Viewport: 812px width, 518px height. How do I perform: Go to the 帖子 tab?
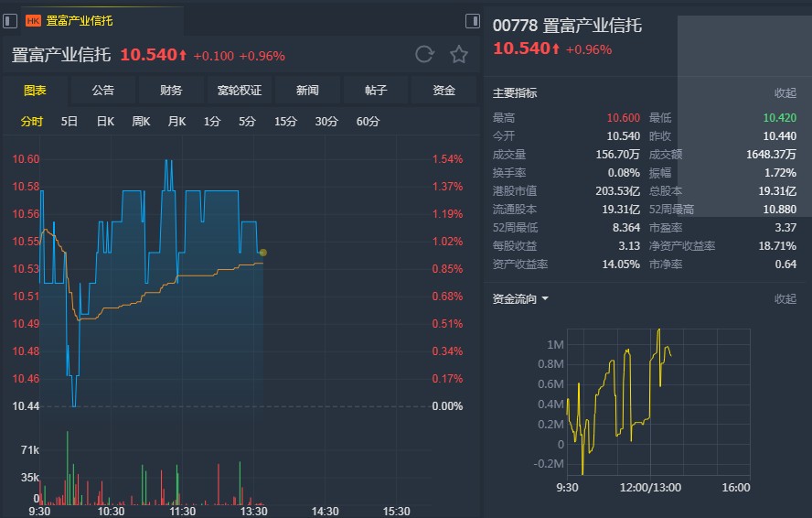[376, 90]
